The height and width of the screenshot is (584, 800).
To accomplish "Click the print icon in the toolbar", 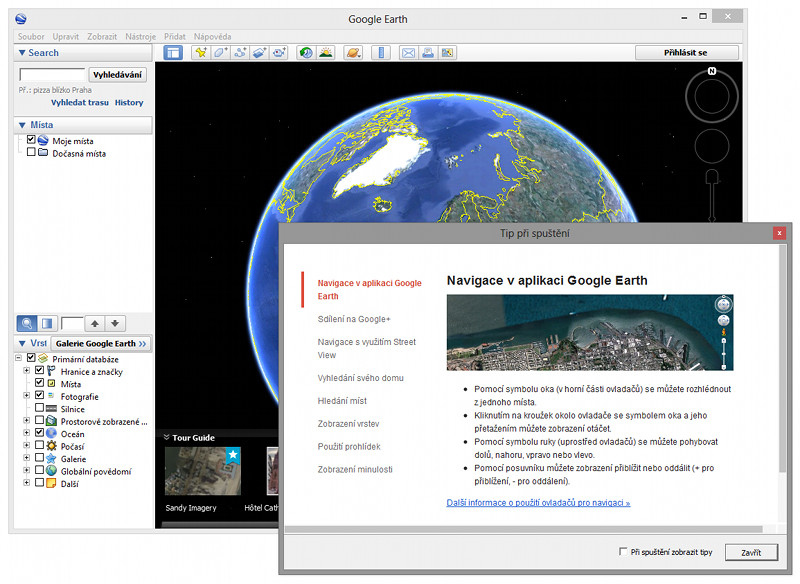I will (428, 53).
